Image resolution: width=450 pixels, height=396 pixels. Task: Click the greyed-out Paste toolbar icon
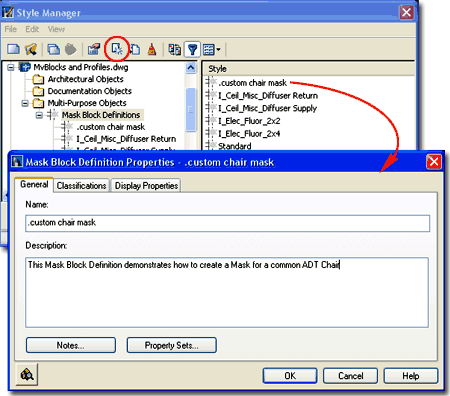point(71,49)
